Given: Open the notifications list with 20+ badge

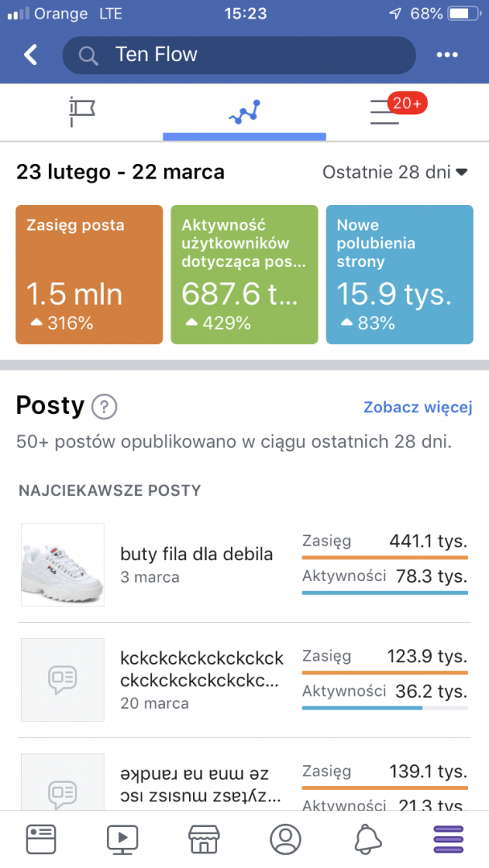Looking at the screenshot, I should [386, 112].
